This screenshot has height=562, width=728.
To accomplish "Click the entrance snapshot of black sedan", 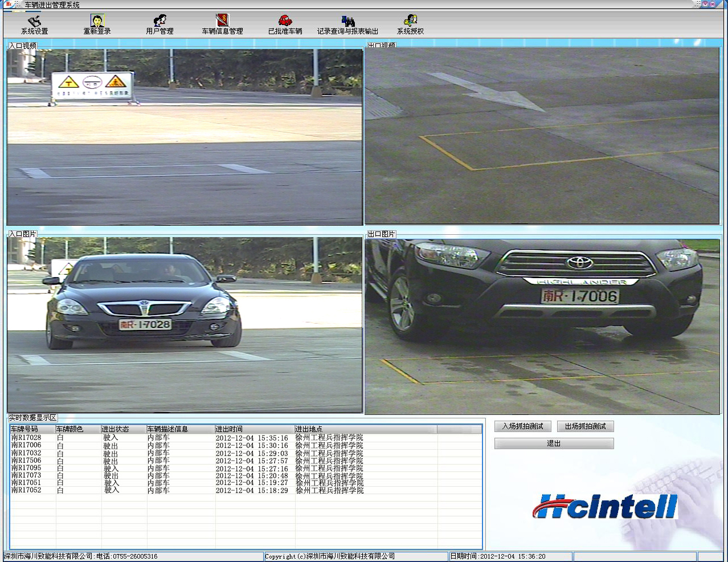I will (x=185, y=325).
